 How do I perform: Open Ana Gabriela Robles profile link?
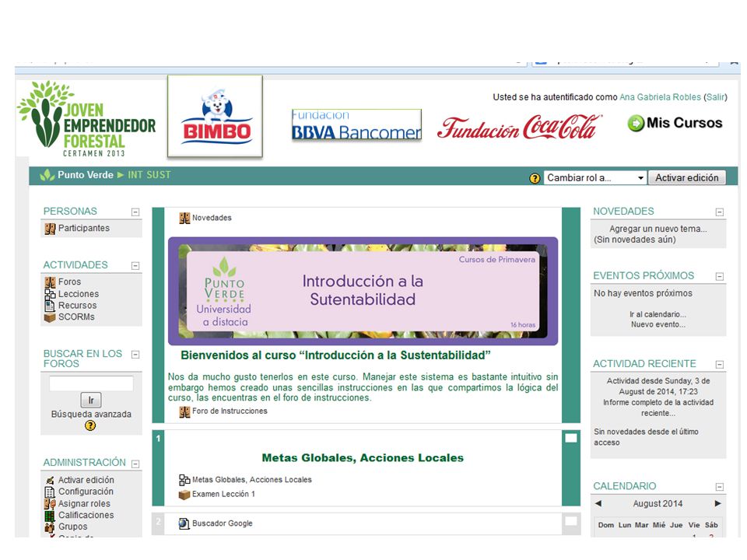660,97
